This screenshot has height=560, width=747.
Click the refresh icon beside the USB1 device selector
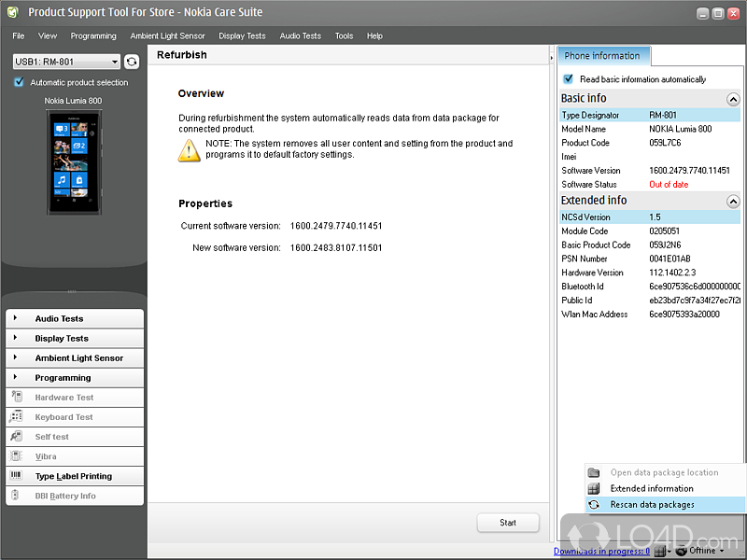(x=132, y=62)
